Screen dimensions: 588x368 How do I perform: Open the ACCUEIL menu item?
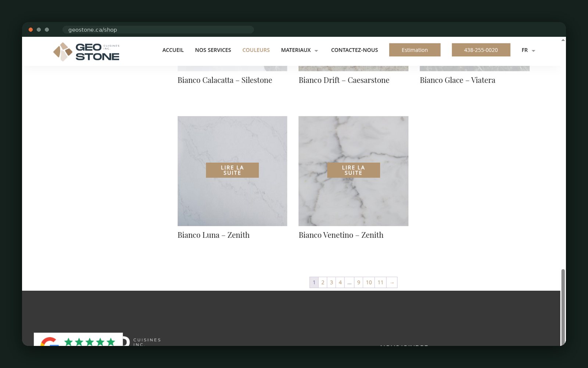pos(173,50)
